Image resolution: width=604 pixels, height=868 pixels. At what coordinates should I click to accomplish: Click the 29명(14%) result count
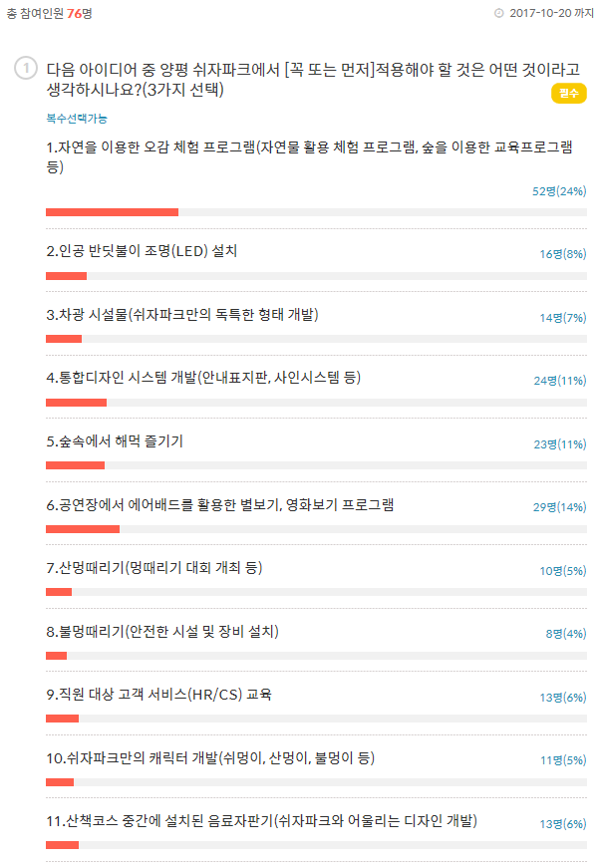559,507
